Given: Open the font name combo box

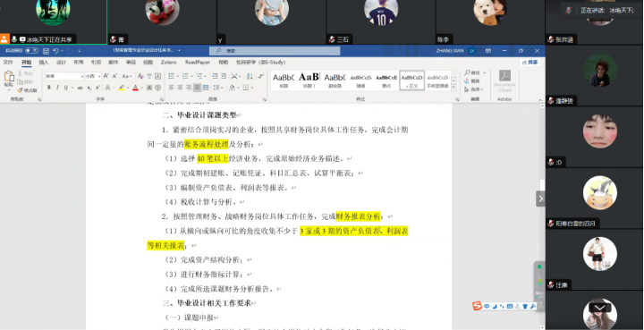Looking at the screenshot, I should click(64, 76).
